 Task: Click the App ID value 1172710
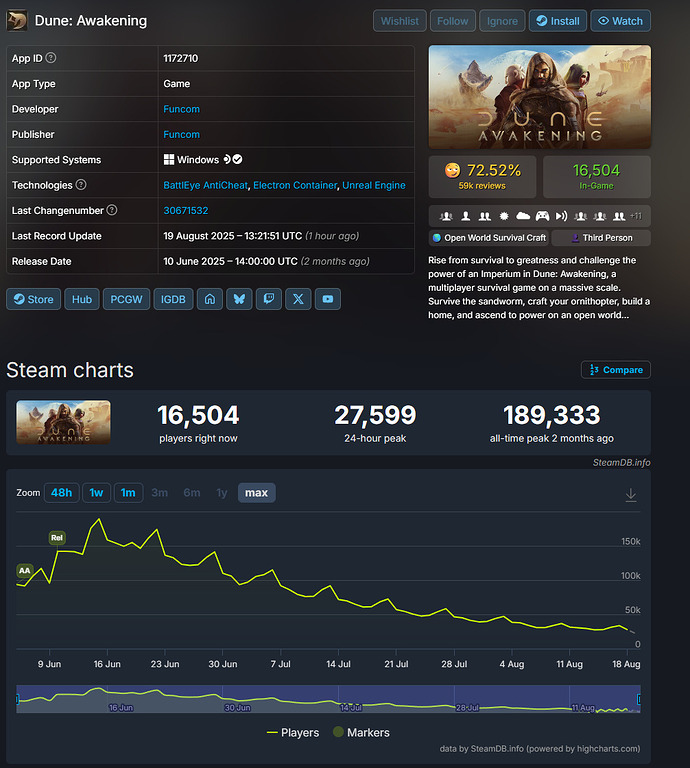click(181, 58)
